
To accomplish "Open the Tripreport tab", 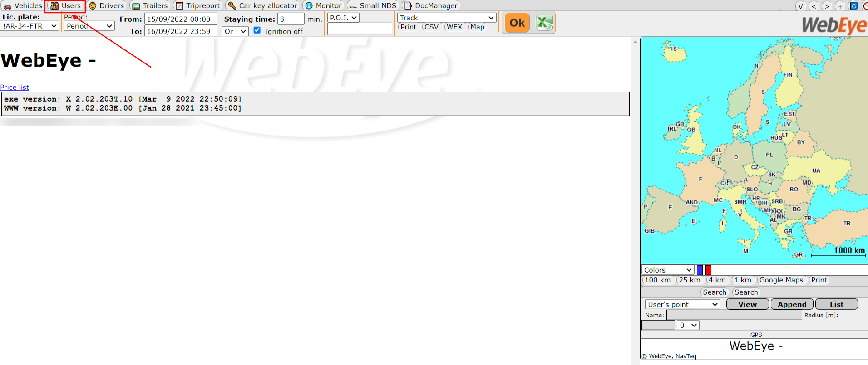I will coord(197,5).
